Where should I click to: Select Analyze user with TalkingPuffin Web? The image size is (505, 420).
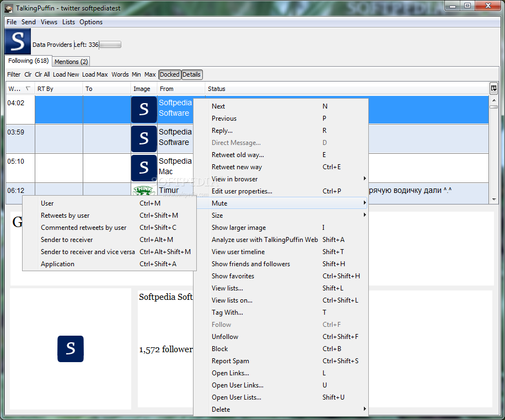pos(281,240)
